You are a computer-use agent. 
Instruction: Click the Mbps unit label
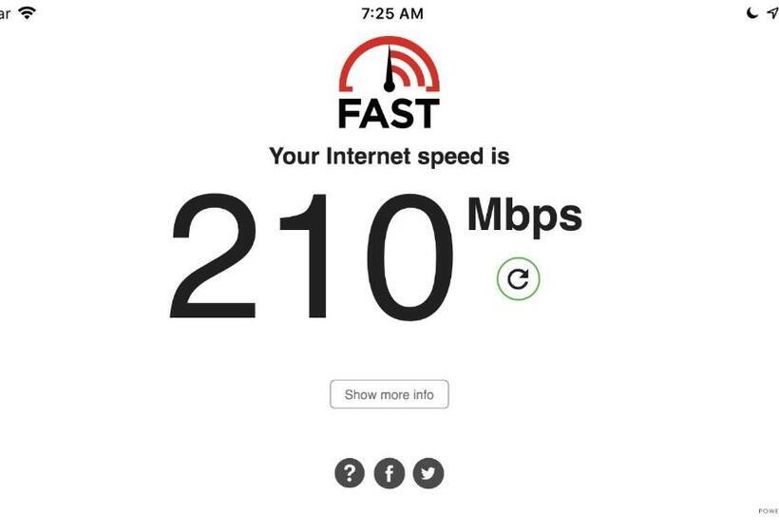524,216
